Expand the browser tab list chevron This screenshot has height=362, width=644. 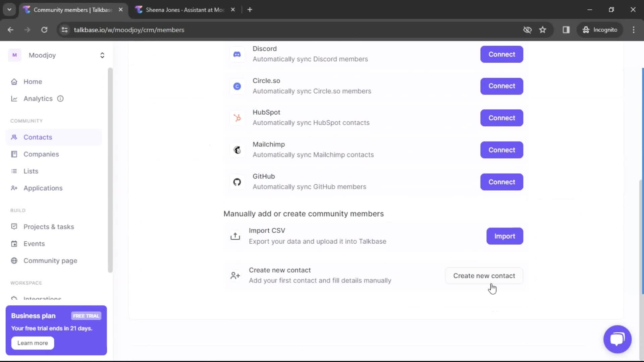[9, 9]
